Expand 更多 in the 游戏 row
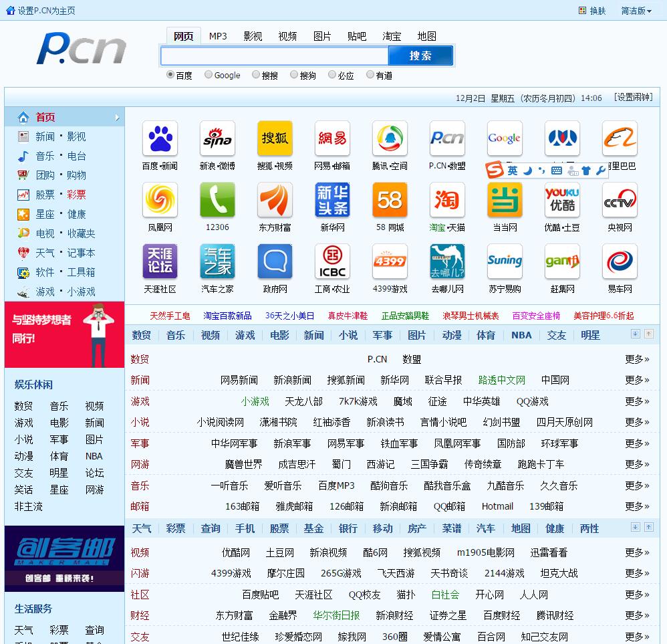Screen dimensions: 667x644 click(637, 401)
